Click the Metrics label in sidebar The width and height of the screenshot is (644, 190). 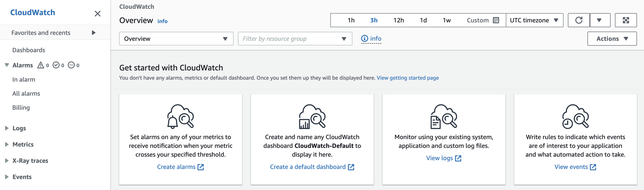tap(23, 144)
